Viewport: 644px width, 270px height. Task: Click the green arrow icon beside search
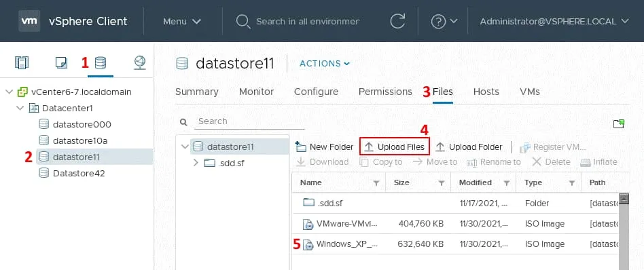(619, 124)
